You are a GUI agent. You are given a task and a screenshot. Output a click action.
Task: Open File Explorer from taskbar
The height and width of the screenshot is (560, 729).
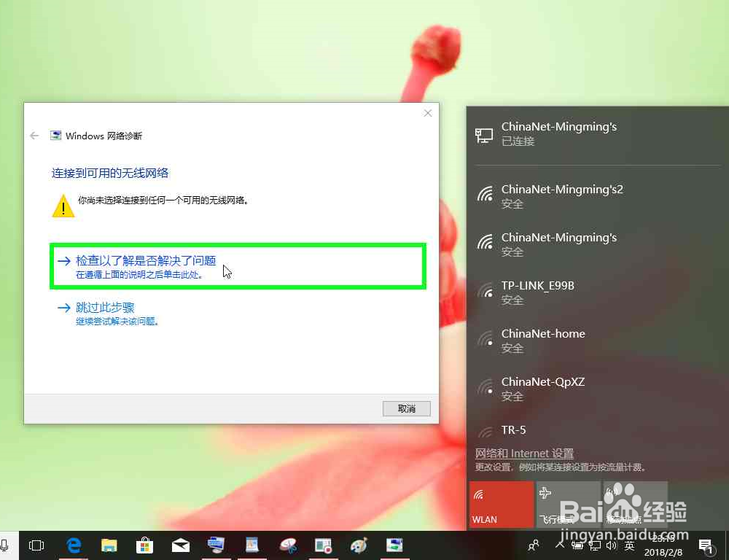109,545
